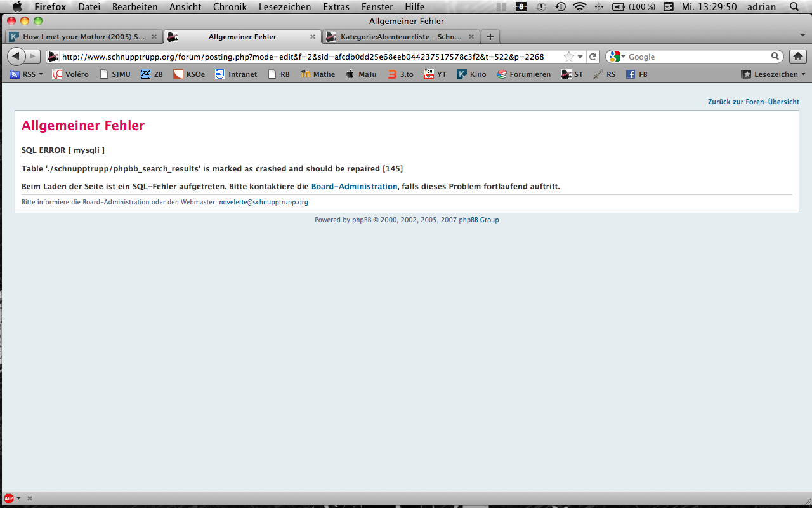Click the Board-Administration link

pyautogui.click(x=354, y=187)
